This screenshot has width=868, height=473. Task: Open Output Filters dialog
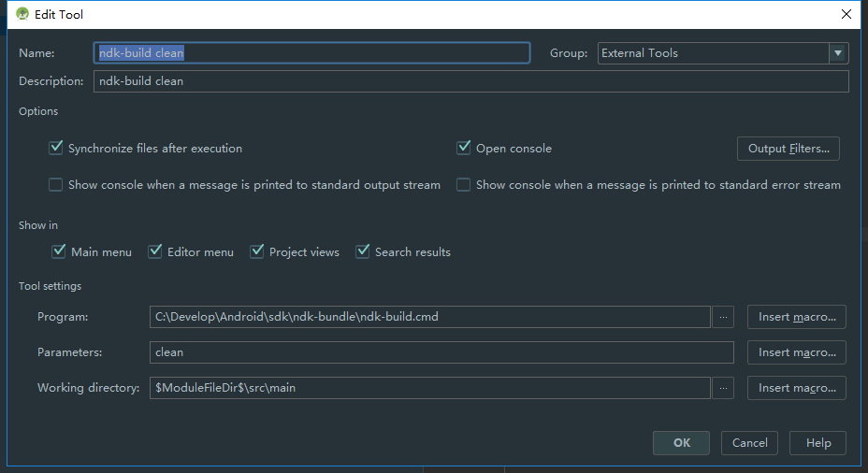pos(788,149)
